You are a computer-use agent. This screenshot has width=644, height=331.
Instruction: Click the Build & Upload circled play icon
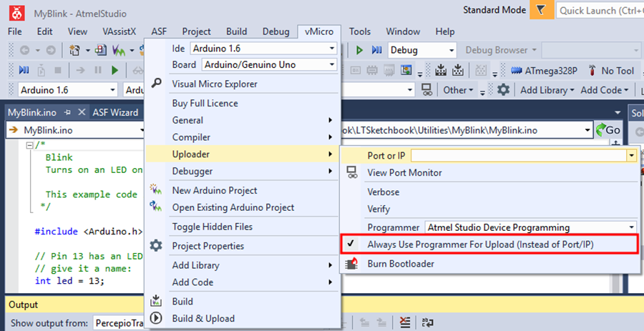pyautogui.click(x=156, y=318)
